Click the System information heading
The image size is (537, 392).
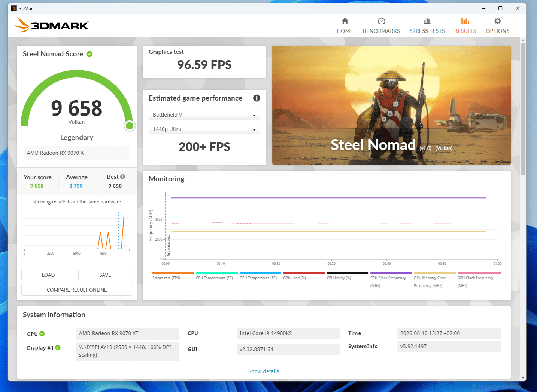54,315
